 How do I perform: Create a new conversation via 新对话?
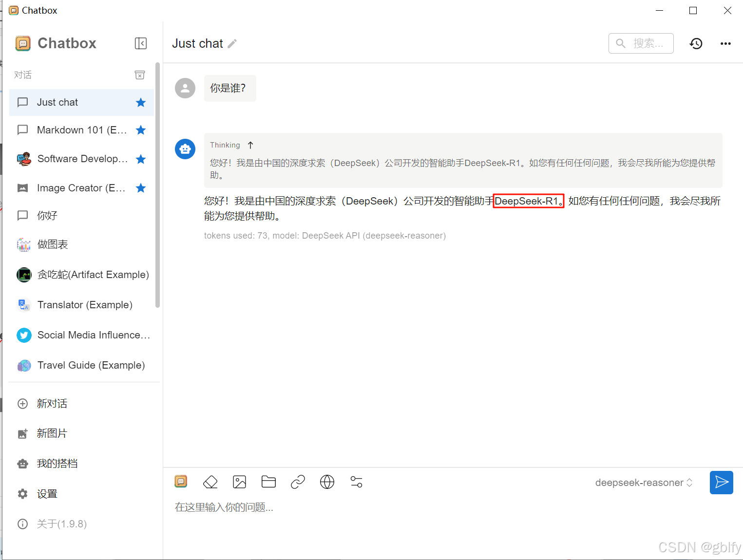[x=52, y=403]
